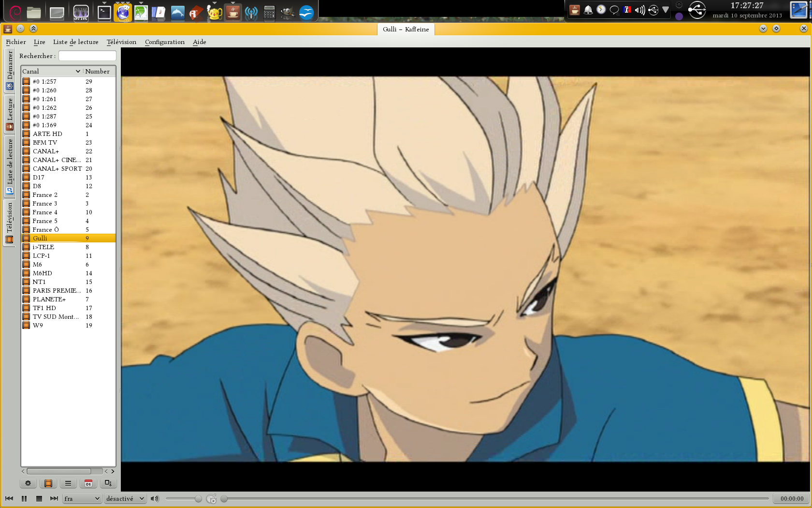Click the three-line list button below channel list
Image resolution: width=812 pixels, height=508 pixels.
tap(68, 483)
